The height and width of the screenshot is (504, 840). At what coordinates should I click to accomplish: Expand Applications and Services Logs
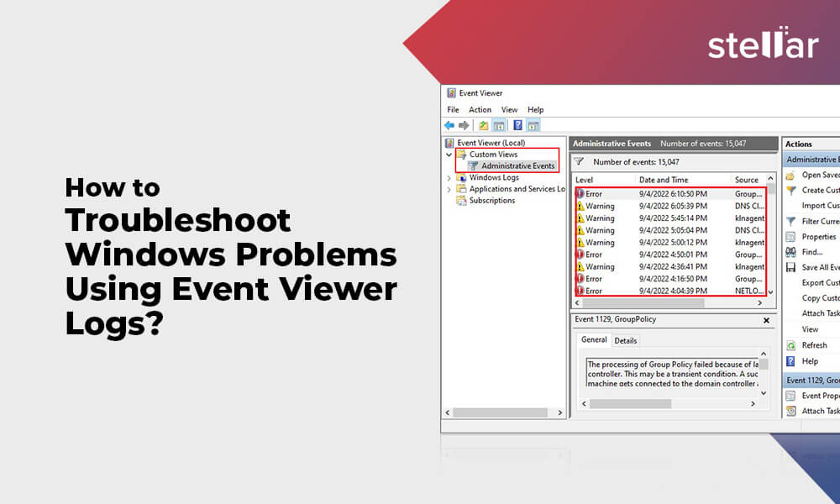tap(448, 189)
